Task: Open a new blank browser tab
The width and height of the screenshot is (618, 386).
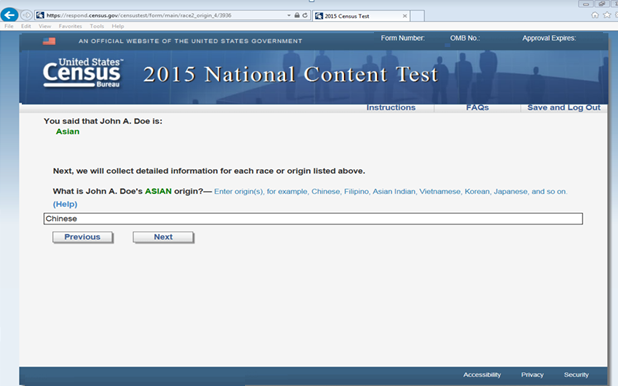Action: [417, 16]
